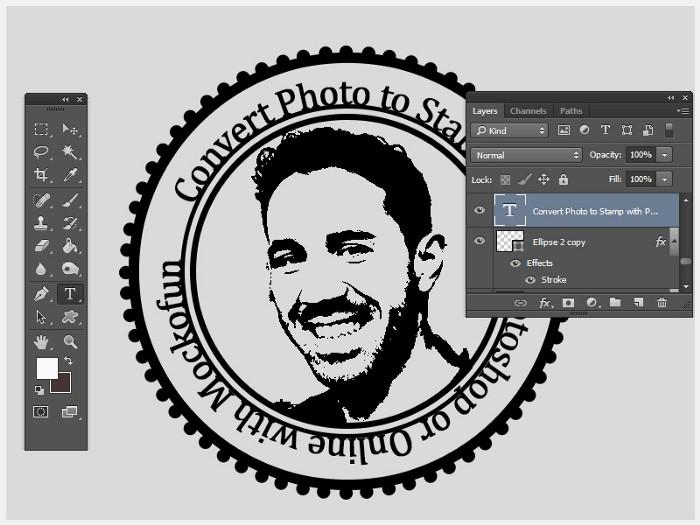Filter layers by type layers
The height and width of the screenshot is (525, 700).
click(x=605, y=130)
